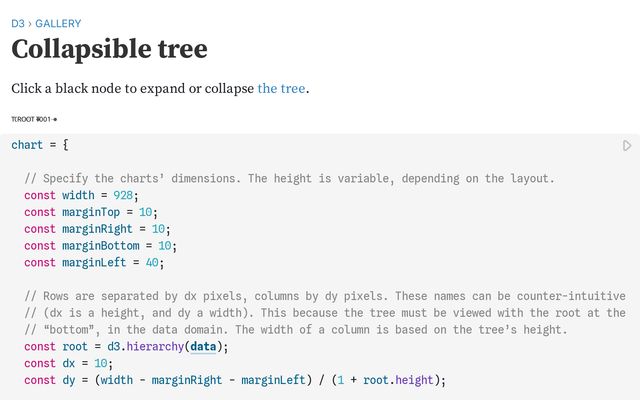640x400 pixels.
Task: Click the marginRight declaration name
Action: (97, 229)
